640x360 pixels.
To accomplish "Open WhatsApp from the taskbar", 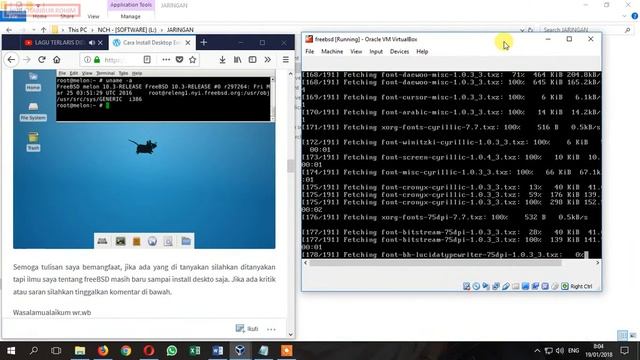I will tap(172, 351).
